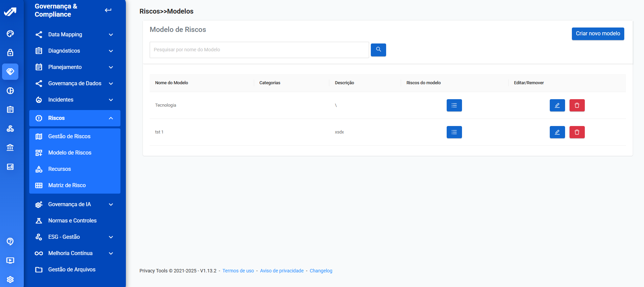Open risk list for tst 1 model

454,132
